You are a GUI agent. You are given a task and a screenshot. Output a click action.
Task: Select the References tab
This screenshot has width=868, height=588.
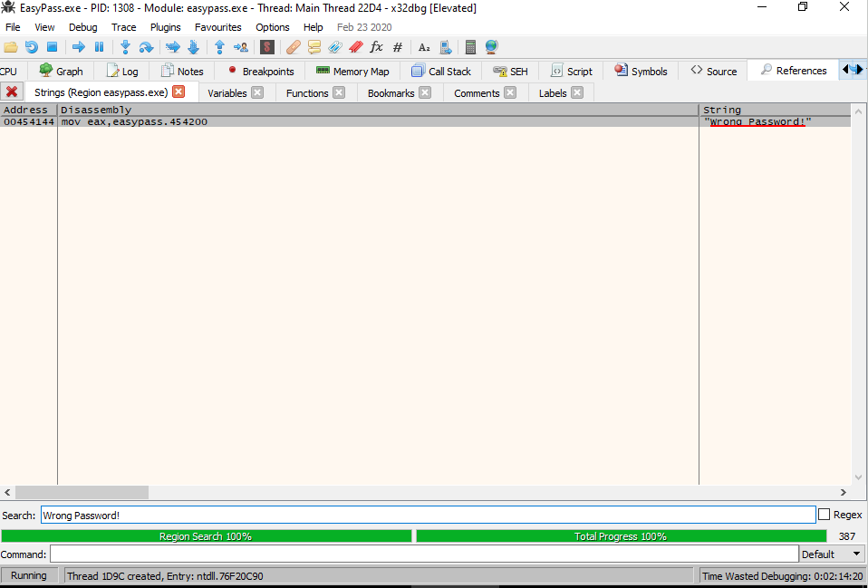[x=794, y=71]
